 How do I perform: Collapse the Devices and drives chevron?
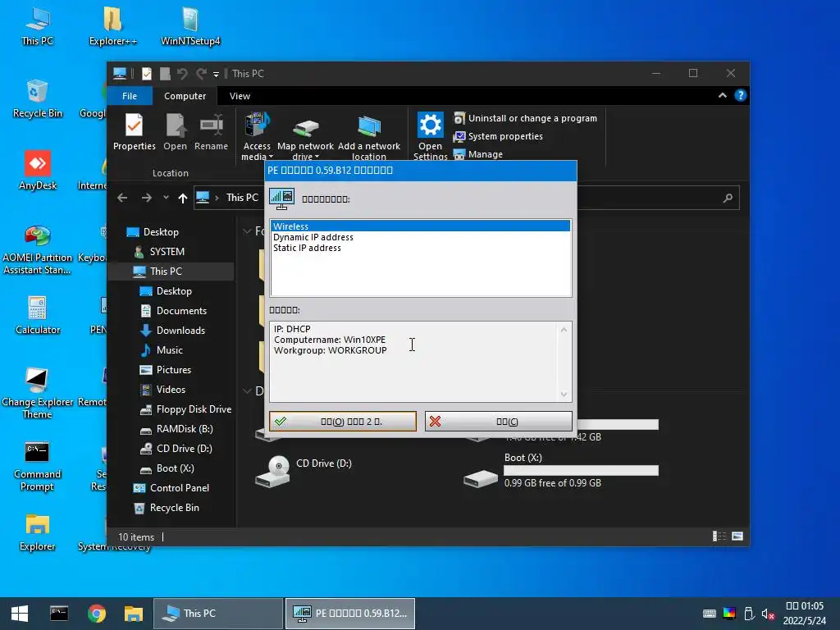point(247,391)
